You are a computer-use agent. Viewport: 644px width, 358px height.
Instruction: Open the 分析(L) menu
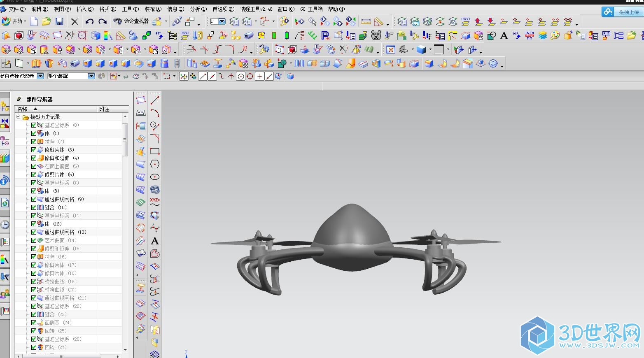tap(198, 9)
